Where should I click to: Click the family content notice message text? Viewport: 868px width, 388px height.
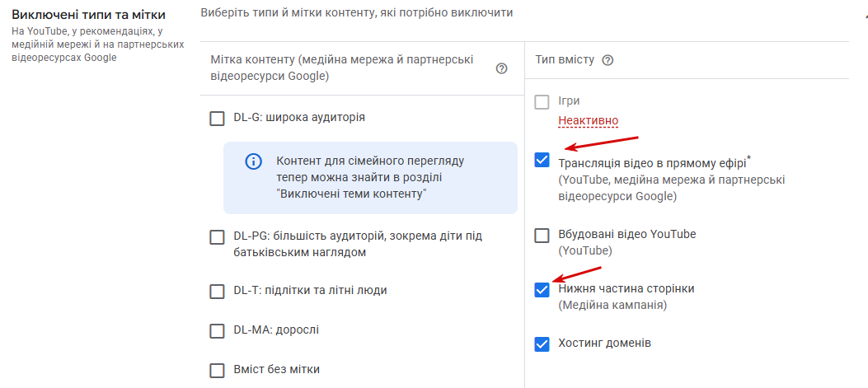tap(371, 178)
